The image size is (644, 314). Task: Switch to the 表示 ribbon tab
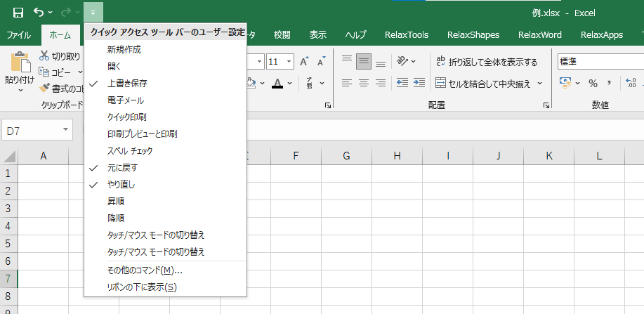tap(318, 35)
